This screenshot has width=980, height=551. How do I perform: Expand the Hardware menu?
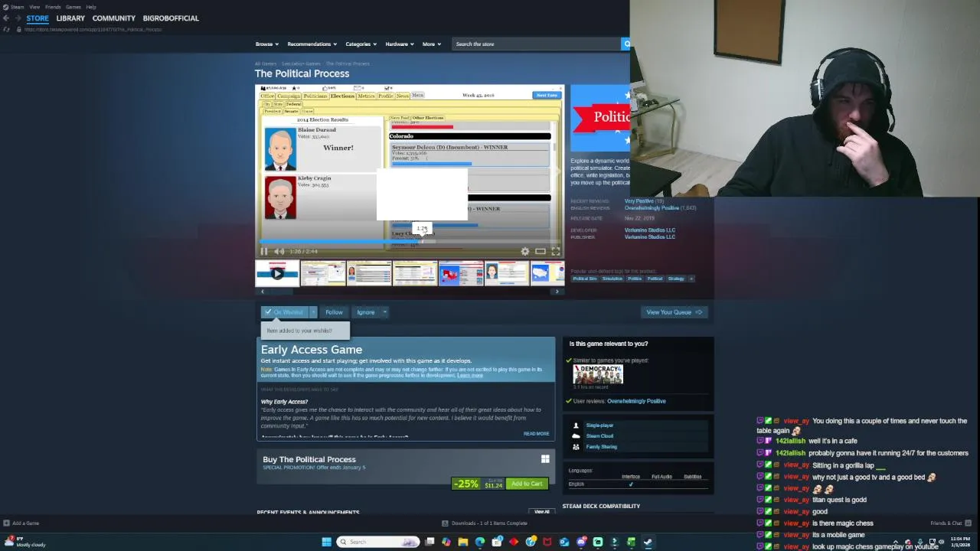399,44
